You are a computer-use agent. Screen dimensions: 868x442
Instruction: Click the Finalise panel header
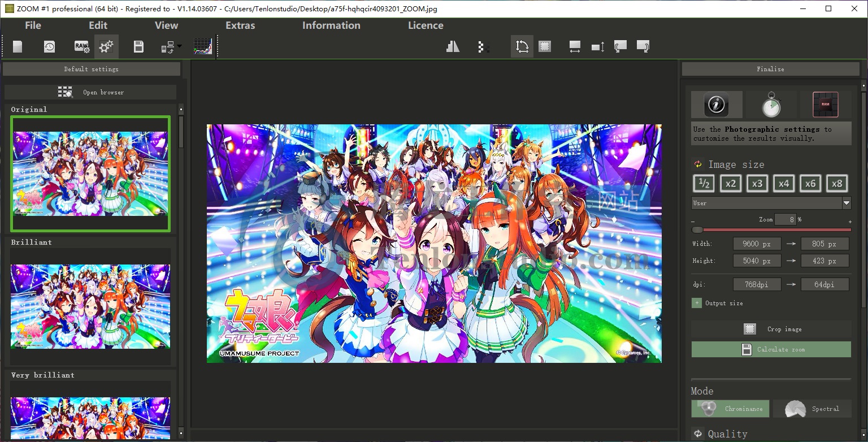pyautogui.click(x=771, y=69)
